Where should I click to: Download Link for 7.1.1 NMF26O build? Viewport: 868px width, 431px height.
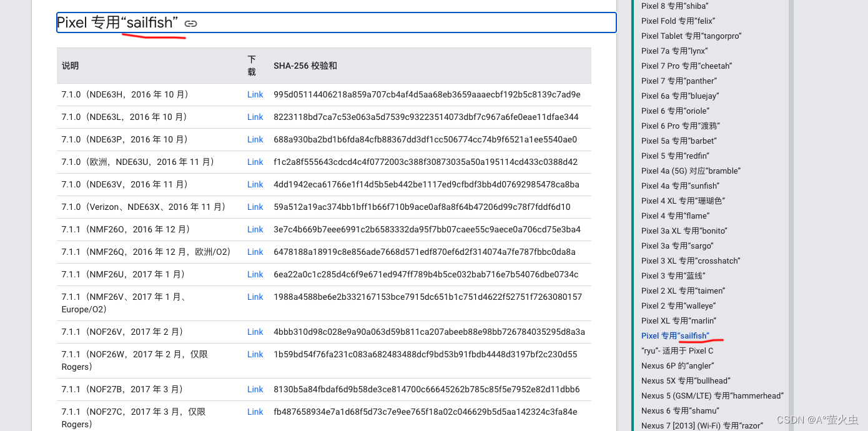point(255,229)
